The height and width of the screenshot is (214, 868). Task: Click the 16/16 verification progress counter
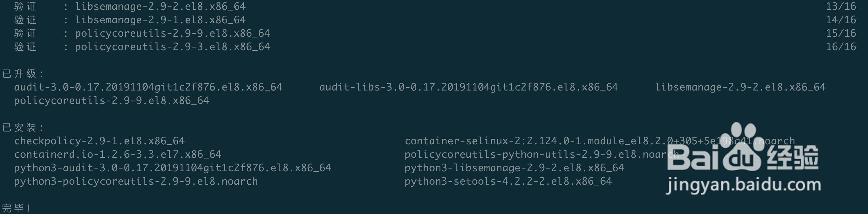tap(841, 46)
